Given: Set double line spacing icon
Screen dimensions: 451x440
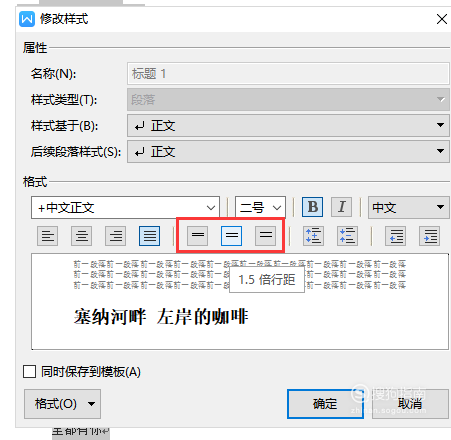Looking at the screenshot, I should point(266,236).
